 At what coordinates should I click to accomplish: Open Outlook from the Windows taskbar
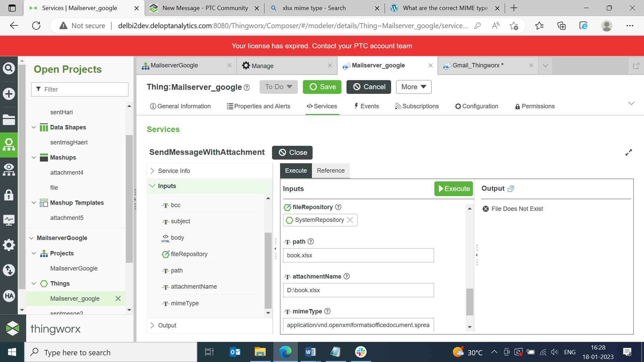click(x=235, y=352)
